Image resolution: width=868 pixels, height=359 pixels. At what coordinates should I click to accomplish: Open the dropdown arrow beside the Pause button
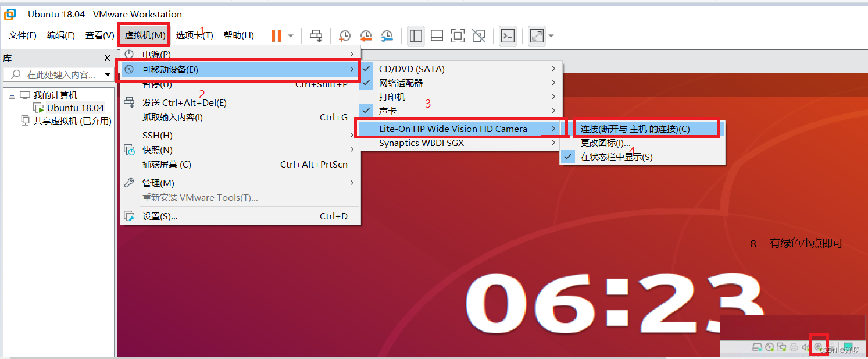tap(291, 36)
